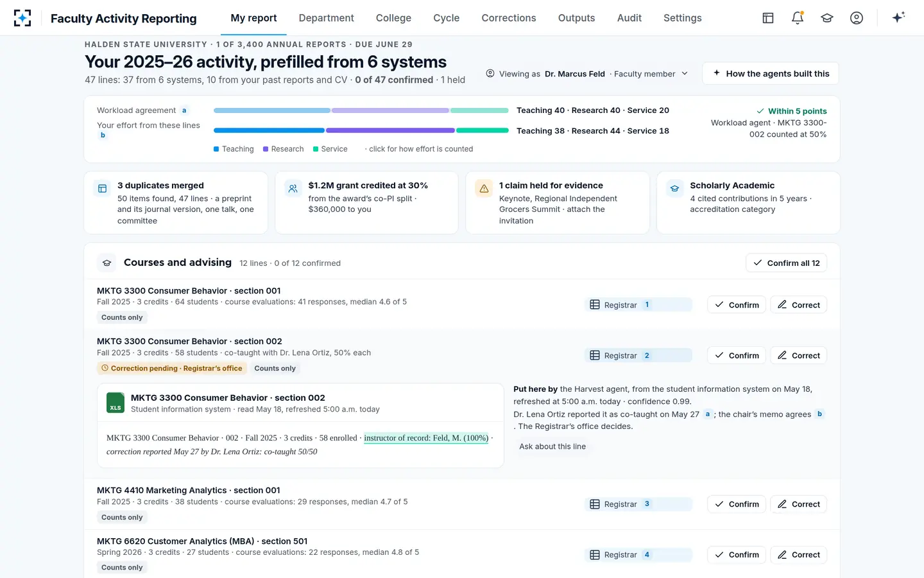Open Registrar source 1 for section 001
This screenshot has height=578, width=924.
[x=638, y=305]
